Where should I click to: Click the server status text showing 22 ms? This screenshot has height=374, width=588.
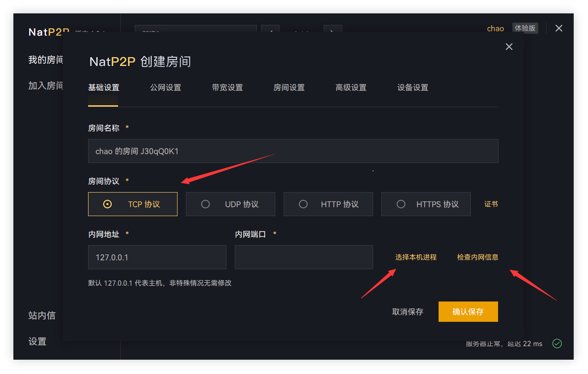coord(504,344)
